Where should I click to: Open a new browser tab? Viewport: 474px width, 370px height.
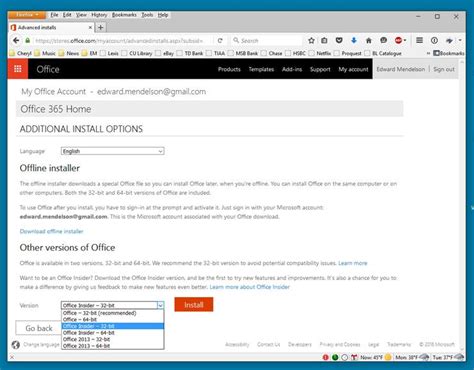[101, 27]
